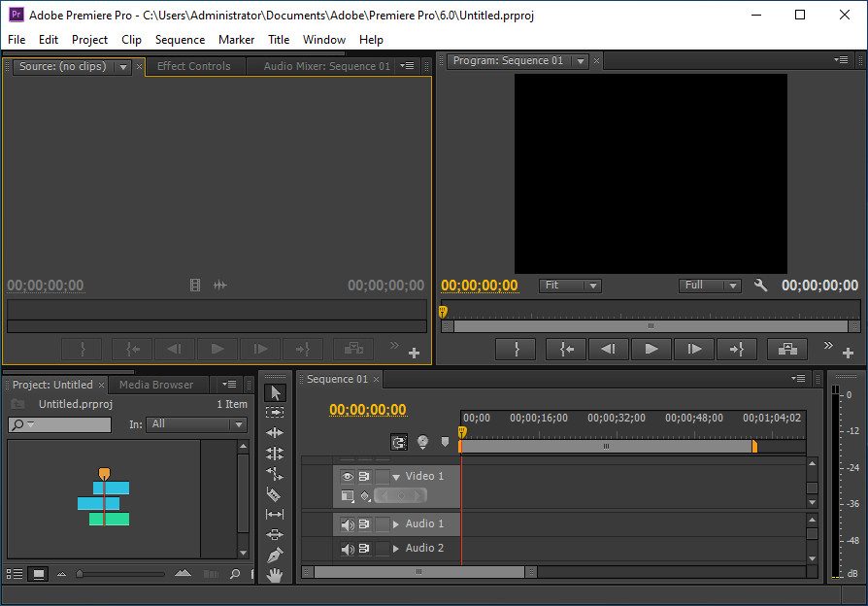Screen dimensions: 868x606
Task: Open the In: All dropdown
Action: coord(196,424)
